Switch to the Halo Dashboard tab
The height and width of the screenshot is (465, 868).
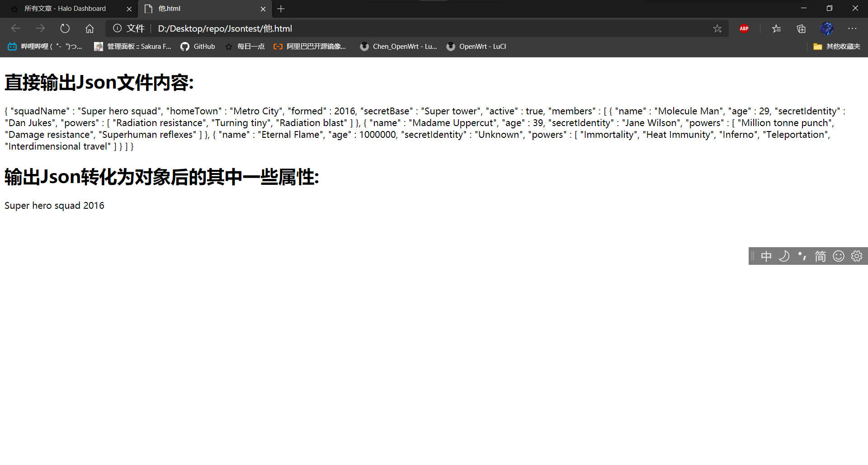tap(66, 9)
